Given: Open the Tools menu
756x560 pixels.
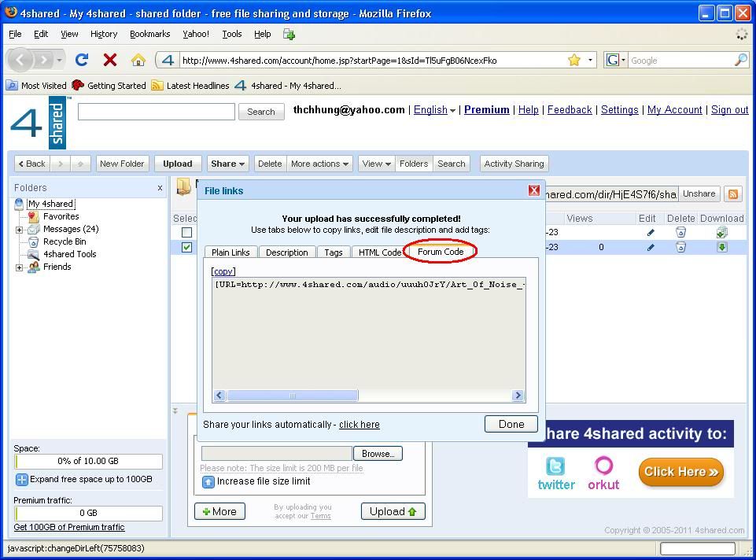Looking at the screenshot, I should coord(231,34).
